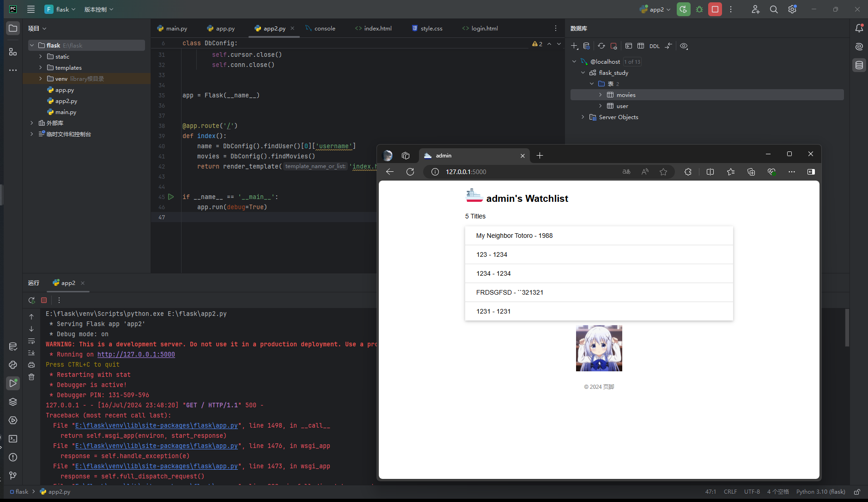Open the app2 run configuration dropdown

tap(656, 9)
